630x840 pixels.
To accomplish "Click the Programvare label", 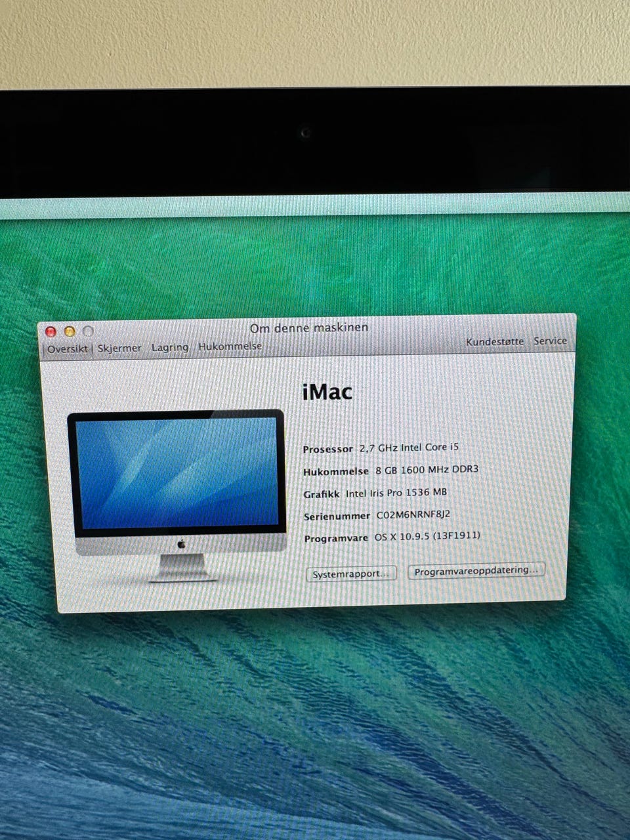I will click(x=337, y=538).
